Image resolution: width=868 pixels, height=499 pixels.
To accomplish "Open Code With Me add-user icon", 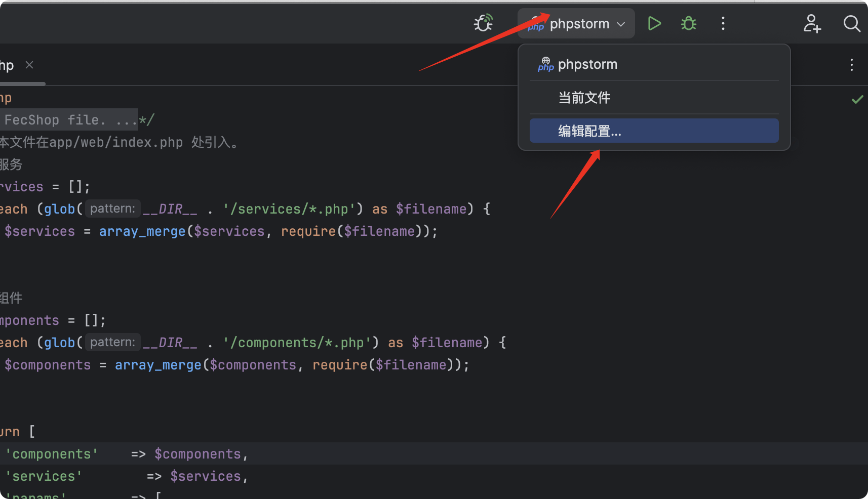I will 812,23.
